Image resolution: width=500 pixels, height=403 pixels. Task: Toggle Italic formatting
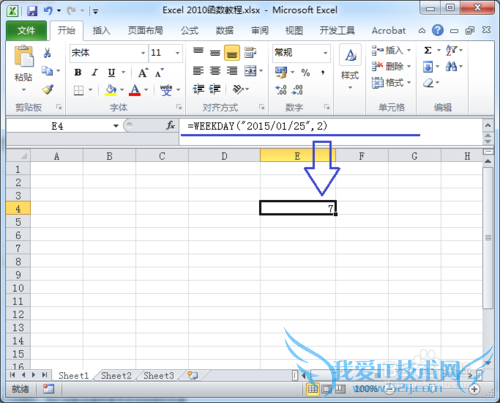95,72
